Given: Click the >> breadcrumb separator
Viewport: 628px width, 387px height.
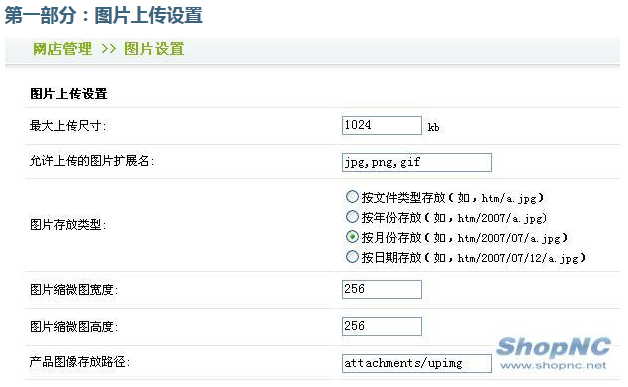Looking at the screenshot, I should [x=109, y=49].
